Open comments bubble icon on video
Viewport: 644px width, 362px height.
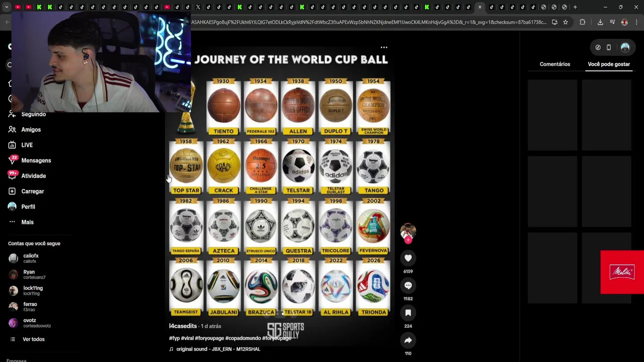point(408,285)
